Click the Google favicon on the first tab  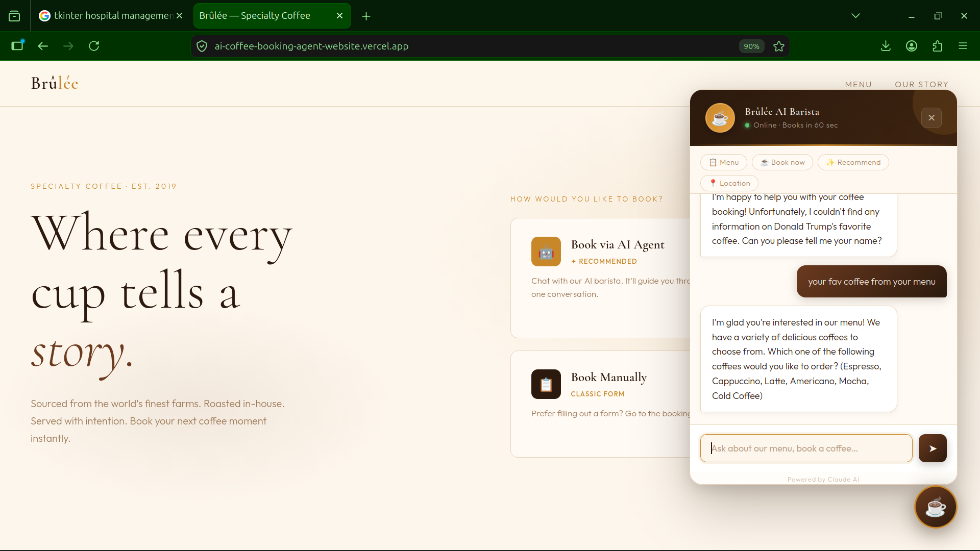45,16
